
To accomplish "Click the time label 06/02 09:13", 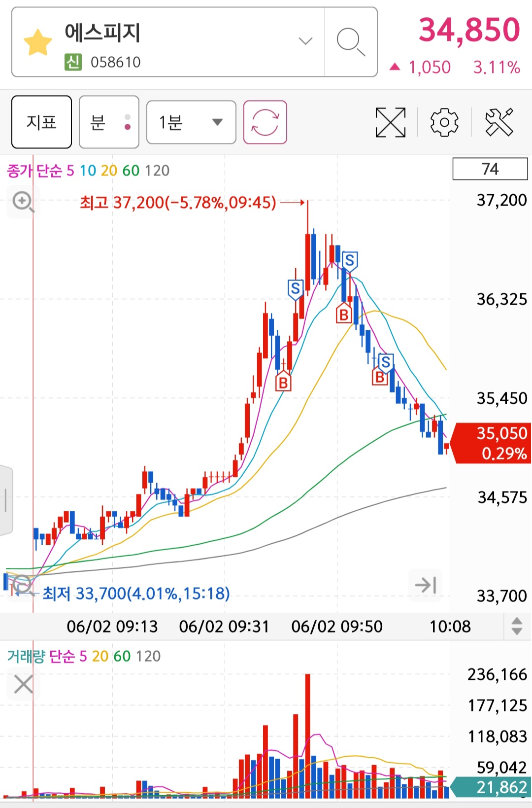I will 112,627.
